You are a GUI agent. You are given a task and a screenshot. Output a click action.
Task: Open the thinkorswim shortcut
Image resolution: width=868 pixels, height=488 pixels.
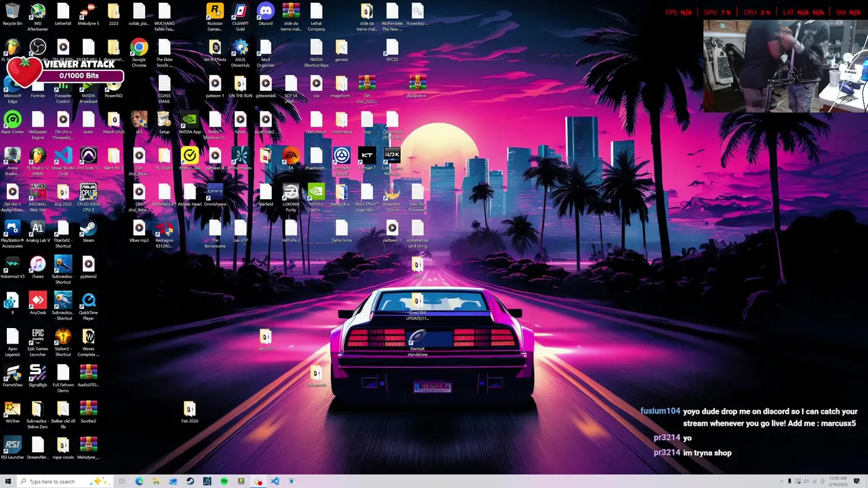(x=240, y=160)
